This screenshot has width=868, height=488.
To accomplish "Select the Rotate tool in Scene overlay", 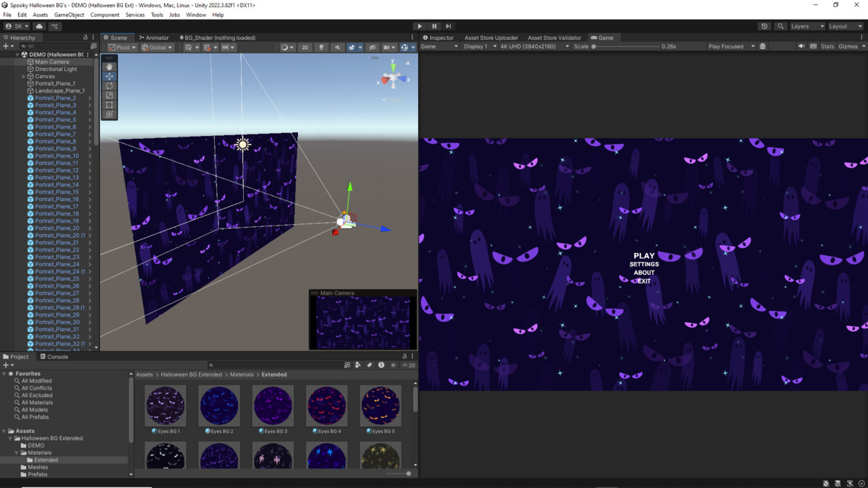I will [x=109, y=85].
